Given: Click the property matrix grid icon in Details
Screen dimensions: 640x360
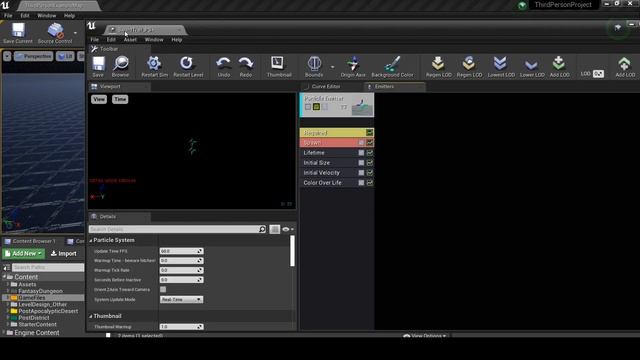Looking at the screenshot, I should point(274,229).
